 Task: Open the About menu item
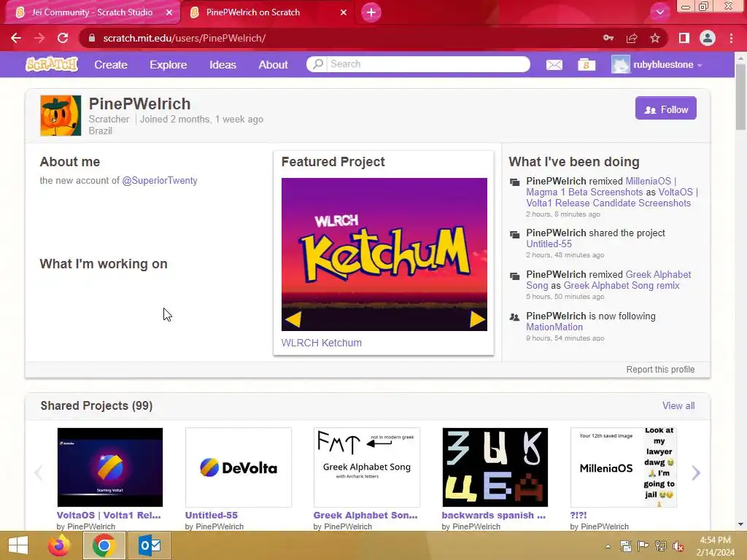coord(273,65)
